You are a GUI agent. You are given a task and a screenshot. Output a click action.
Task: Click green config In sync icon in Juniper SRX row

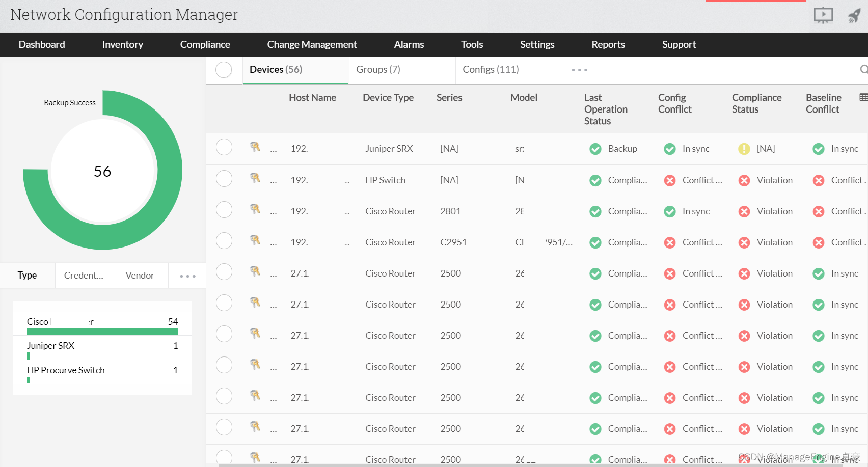(670, 149)
